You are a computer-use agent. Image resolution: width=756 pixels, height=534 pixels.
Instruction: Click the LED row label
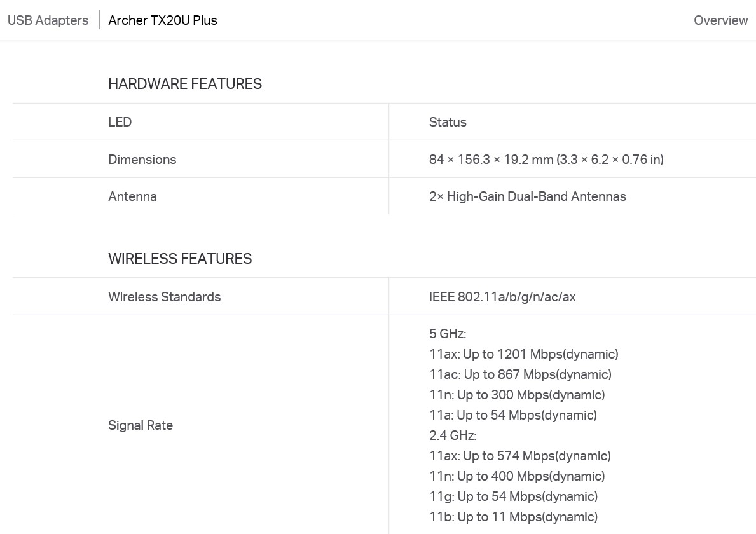click(120, 122)
